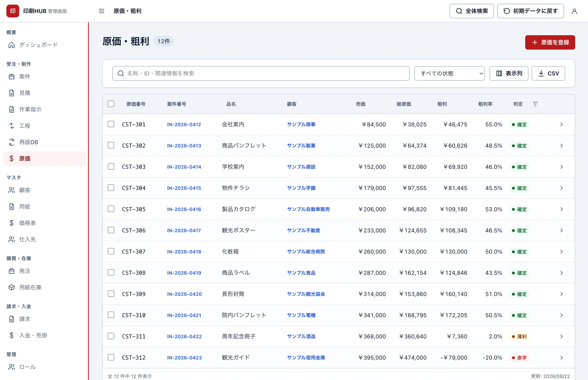Click the 薄利 status badge on CST-311

(x=519, y=337)
